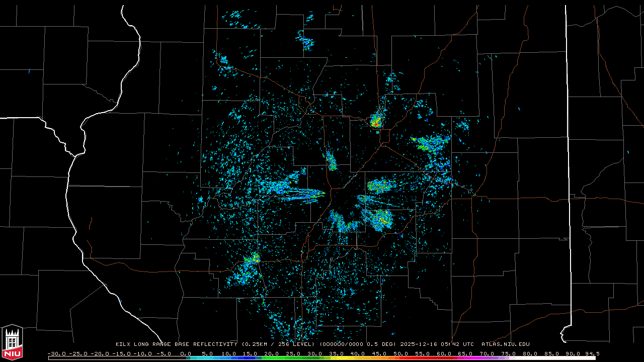644x362 pixels.
Task: Click the '-30.0' color scale label
Action: [56, 353]
